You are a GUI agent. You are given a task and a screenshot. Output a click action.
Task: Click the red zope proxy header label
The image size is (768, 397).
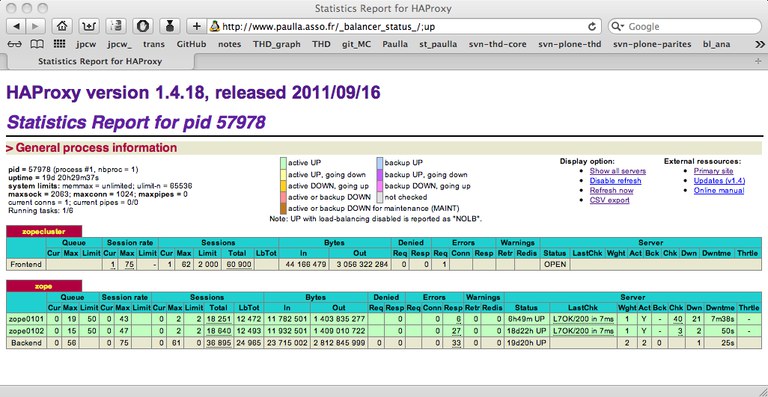(x=44, y=286)
